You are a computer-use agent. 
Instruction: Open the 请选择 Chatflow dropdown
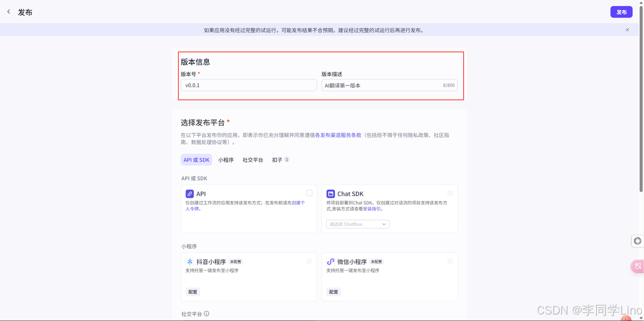358,224
